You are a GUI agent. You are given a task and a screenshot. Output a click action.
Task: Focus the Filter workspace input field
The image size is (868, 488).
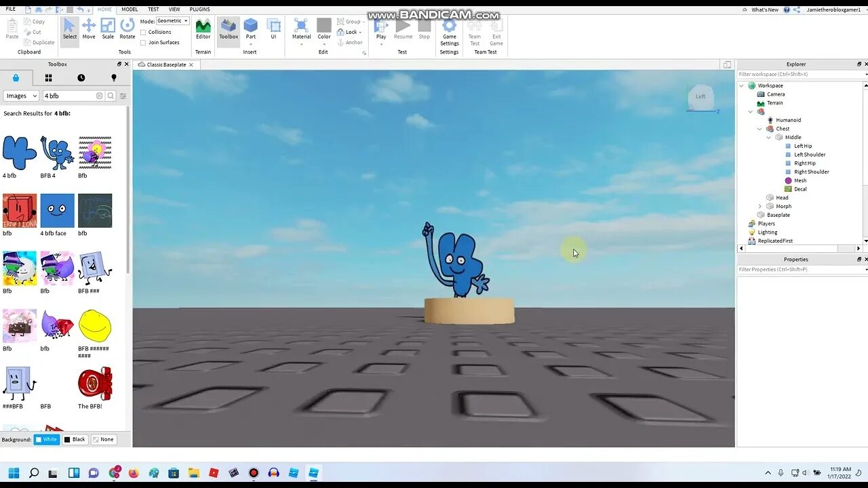800,74
